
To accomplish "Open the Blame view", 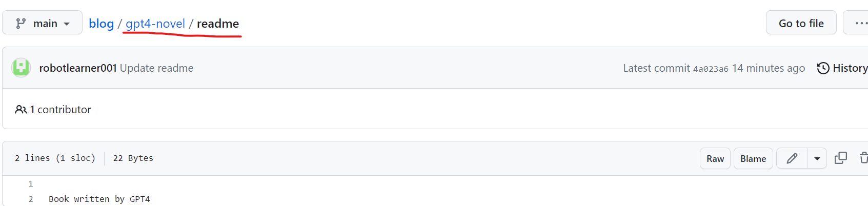I will [x=753, y=159].
